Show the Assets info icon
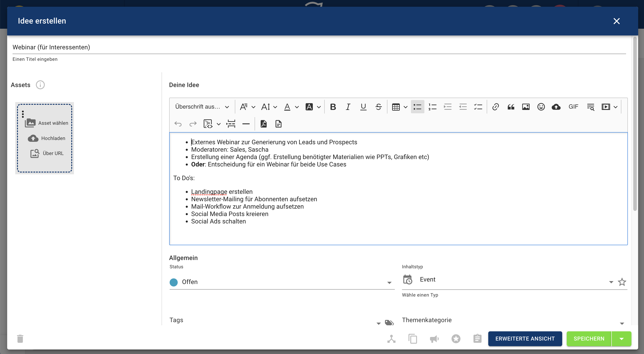Image resolution: width=644 pixels, height=354 pixels. pos(40,85)
